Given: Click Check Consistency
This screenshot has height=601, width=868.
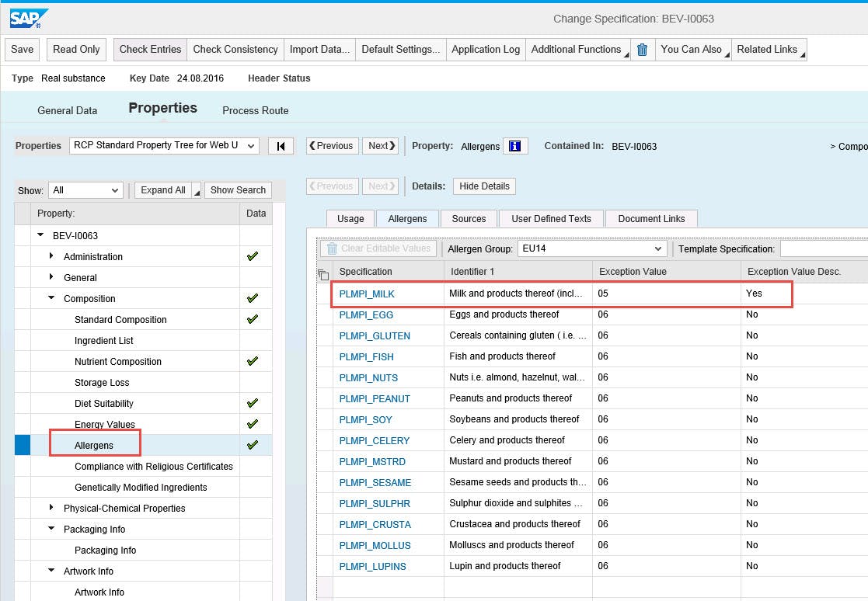Looking at the screenshot, I should point(235,49).
